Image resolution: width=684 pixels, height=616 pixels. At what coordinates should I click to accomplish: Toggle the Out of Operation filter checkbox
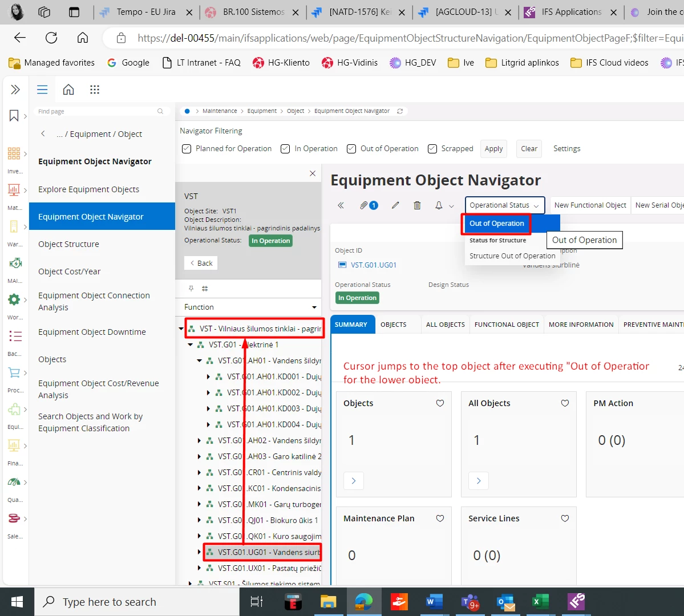[x=351, y=149]
